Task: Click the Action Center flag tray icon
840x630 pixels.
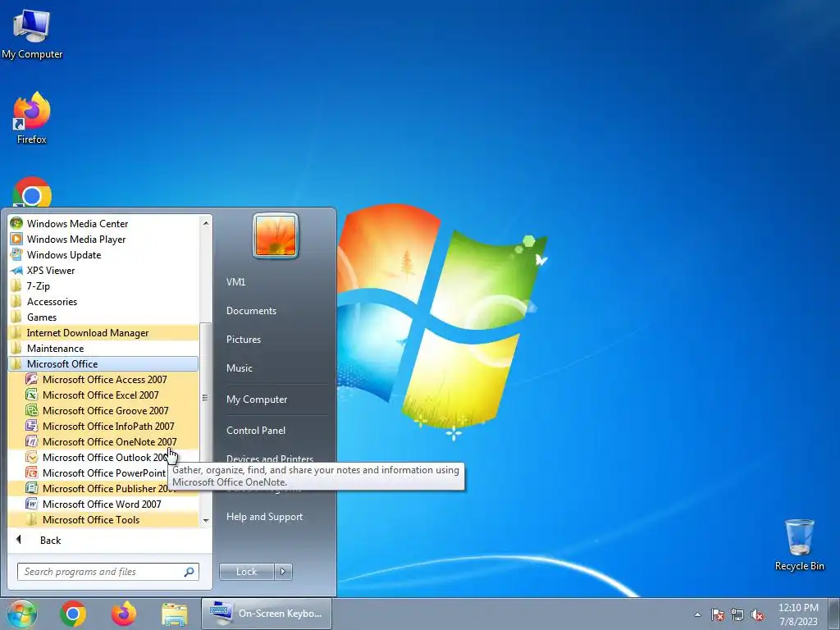Action: [x=717, y=614]
